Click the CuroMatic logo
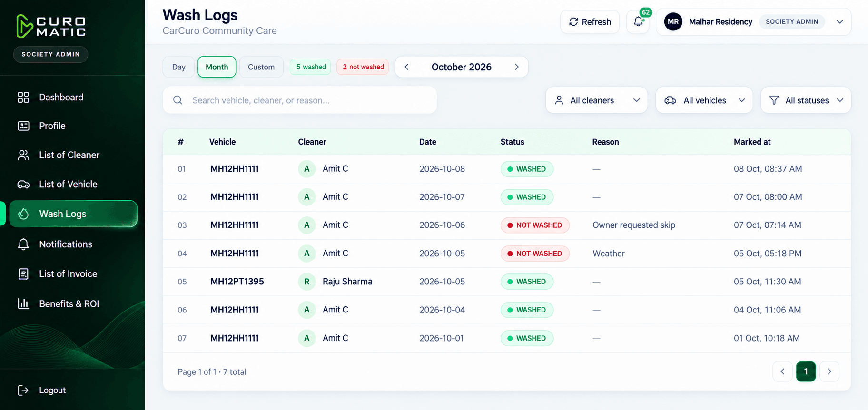 click(51, 26)
